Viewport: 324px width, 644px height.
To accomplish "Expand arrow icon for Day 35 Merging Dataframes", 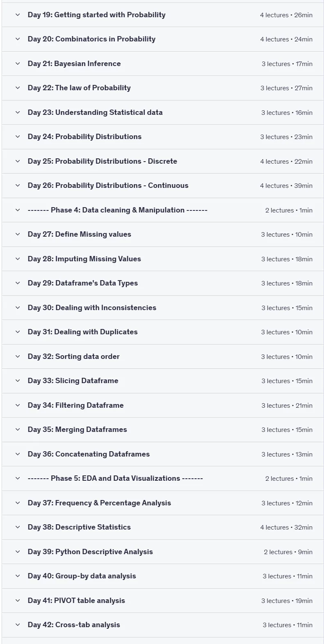I will point(18,429).
